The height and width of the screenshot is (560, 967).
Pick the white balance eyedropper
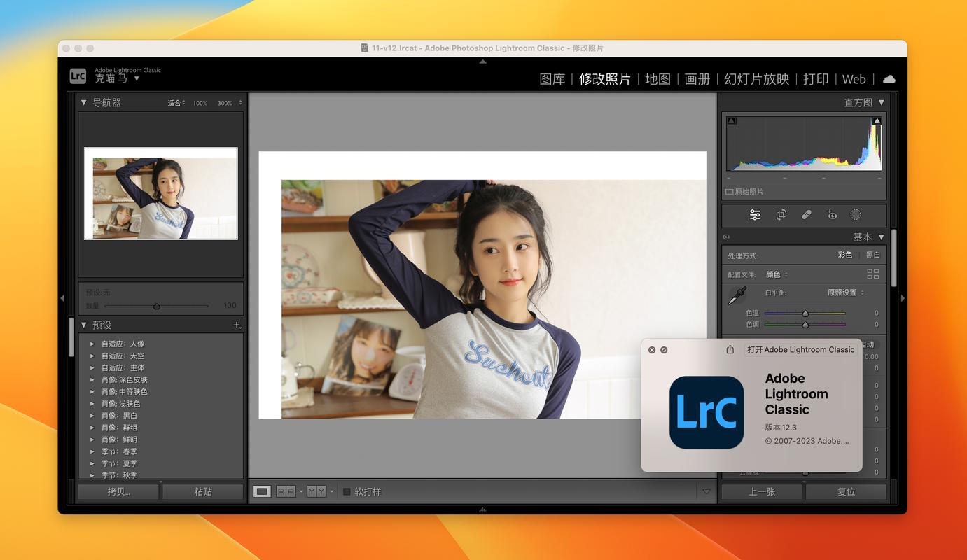click(737, 295)
